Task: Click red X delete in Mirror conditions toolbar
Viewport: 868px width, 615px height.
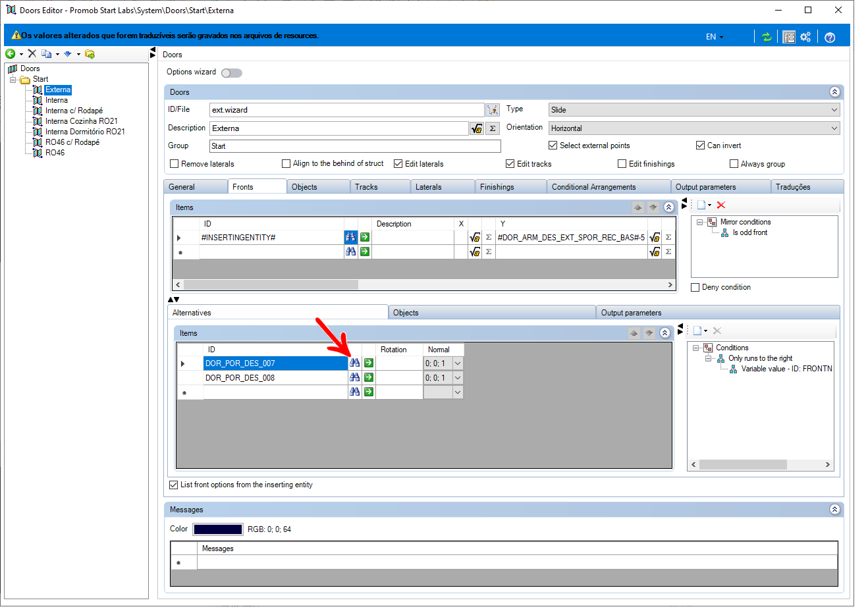Action: click(x=721, y=205)
